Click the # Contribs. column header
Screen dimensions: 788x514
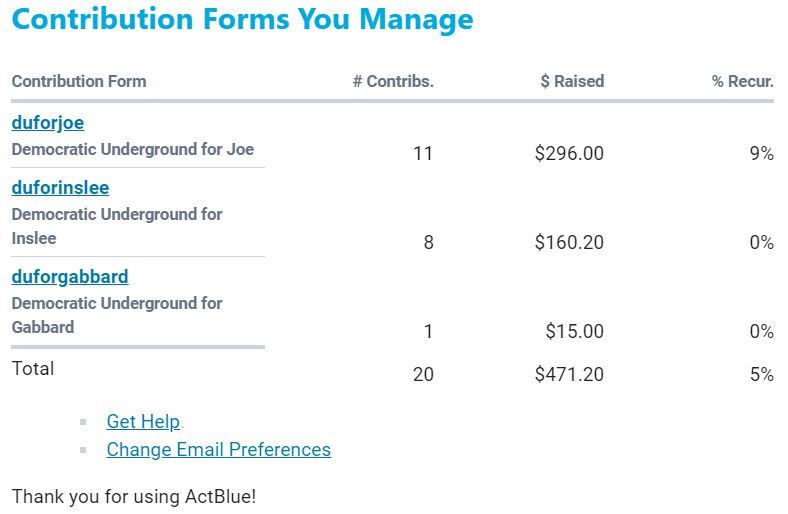393,82
